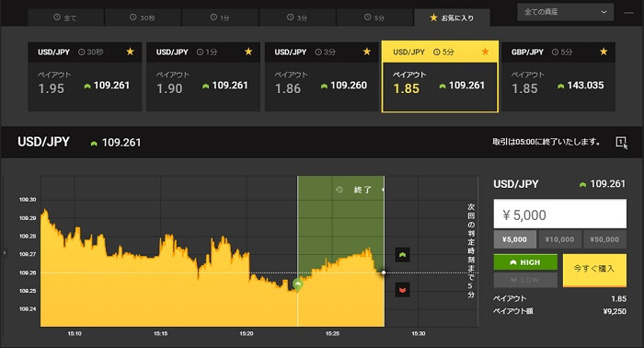
Task: Click the 109.30 price axis label
Action: 28,200
